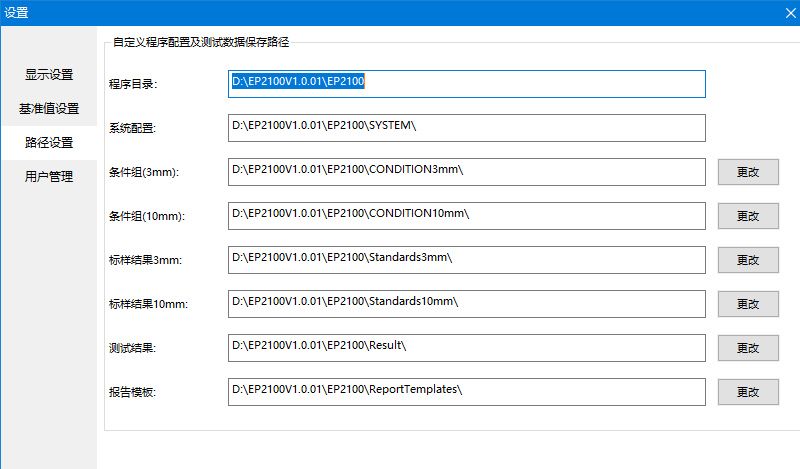
Task: Click the 程序目录 path field
Action: click(x=466, y=84)
